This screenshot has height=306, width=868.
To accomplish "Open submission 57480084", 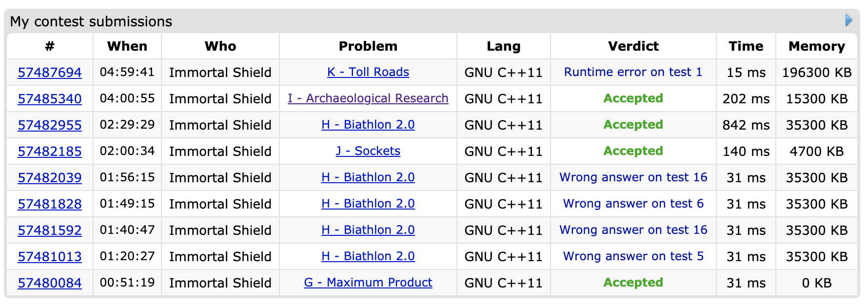I will coord(50,283).
